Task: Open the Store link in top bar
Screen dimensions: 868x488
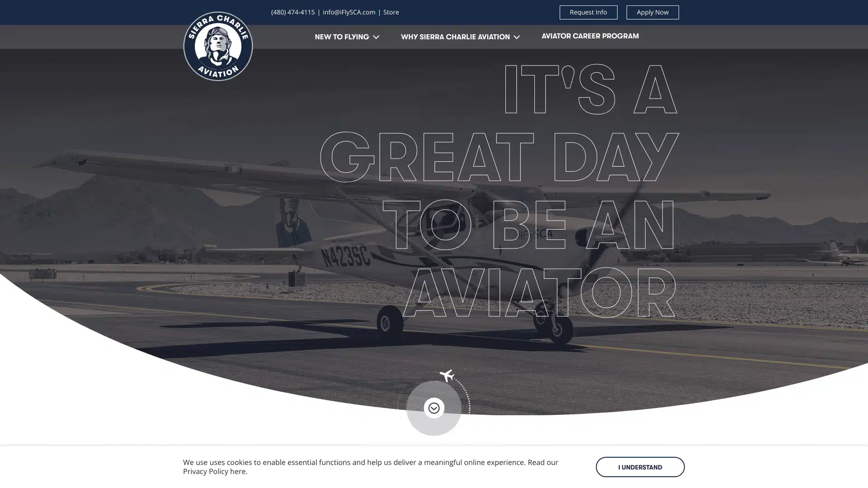Action: tap(391, 12)
